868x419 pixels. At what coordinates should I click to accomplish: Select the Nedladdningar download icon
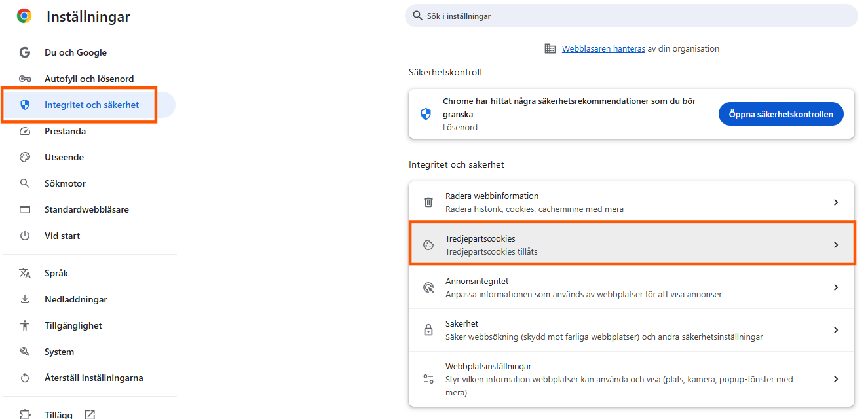24,299
